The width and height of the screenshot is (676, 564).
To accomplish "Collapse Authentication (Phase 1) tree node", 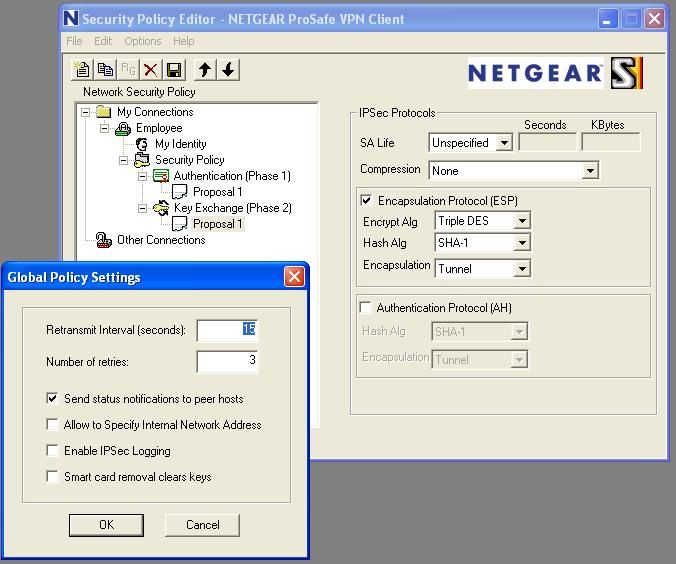I will tap(142, 176).
